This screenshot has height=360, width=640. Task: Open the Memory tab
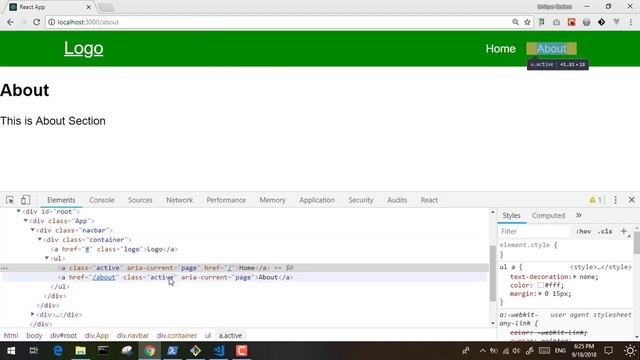point(272,200)
